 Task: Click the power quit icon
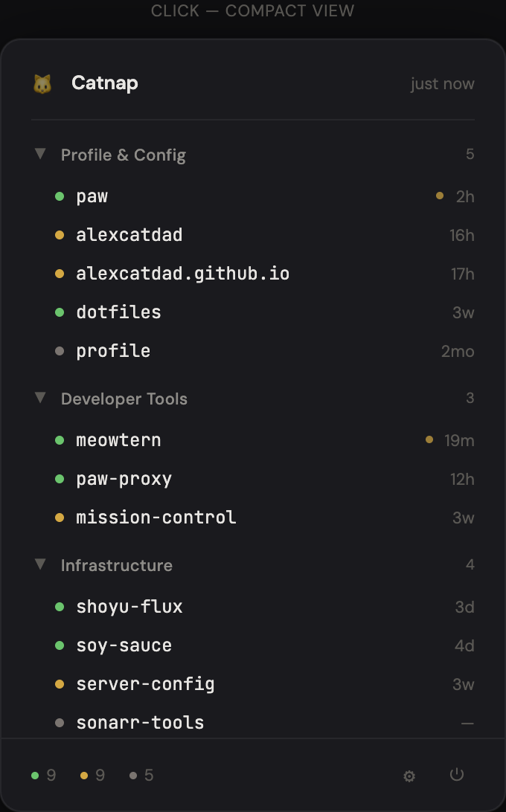(x=457, y=775)
